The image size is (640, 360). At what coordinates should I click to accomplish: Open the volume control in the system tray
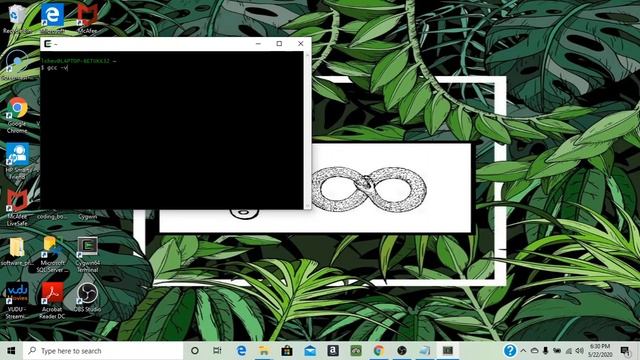[579, 351]
